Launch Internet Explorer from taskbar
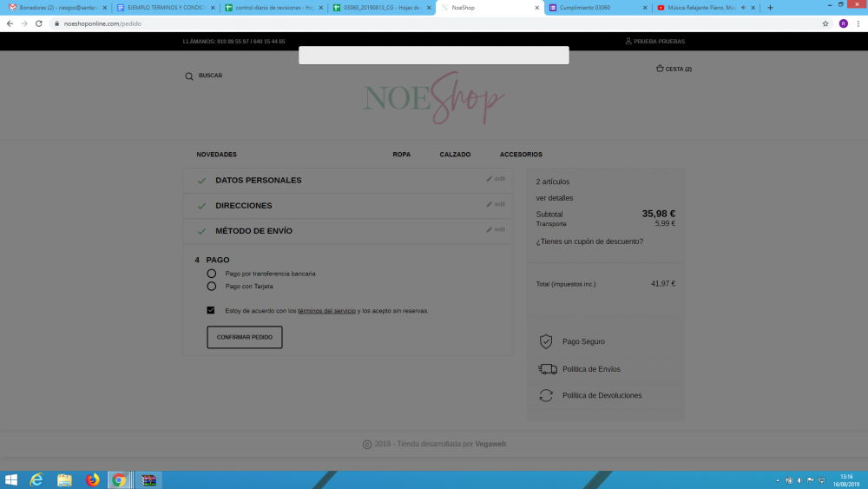 (36, 480)
